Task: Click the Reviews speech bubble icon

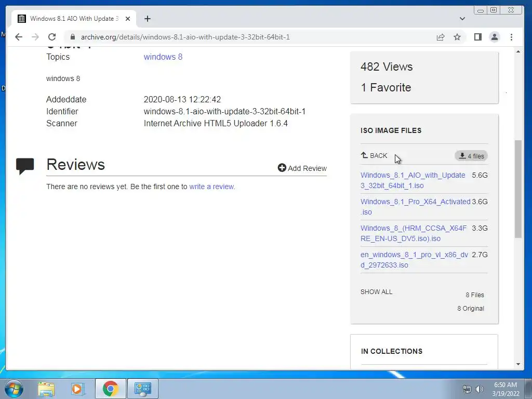Action: (x=25, y=166)
